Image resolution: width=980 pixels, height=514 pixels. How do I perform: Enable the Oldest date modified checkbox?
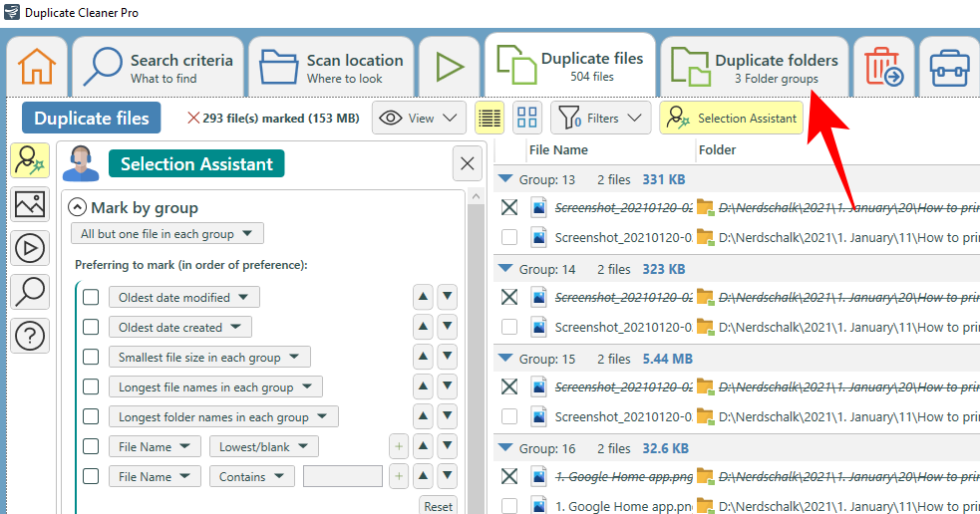(x=91, y=297)
